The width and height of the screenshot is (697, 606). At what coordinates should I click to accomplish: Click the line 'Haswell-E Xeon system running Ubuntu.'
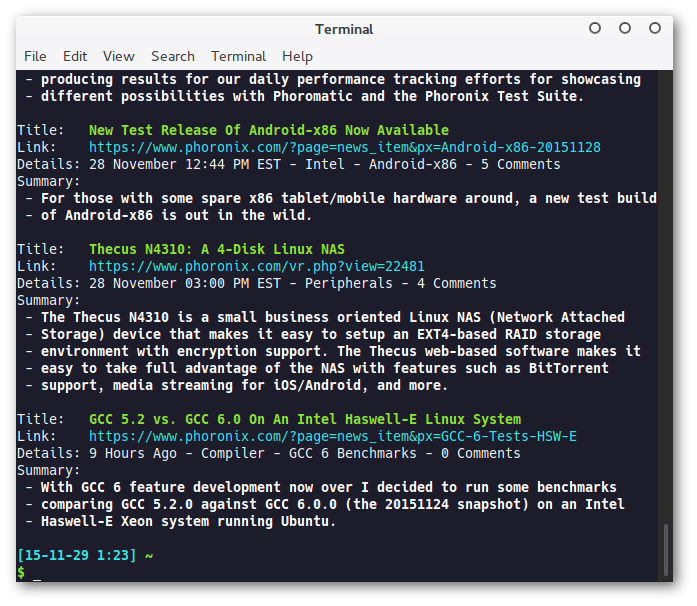(x=188, y=522)
